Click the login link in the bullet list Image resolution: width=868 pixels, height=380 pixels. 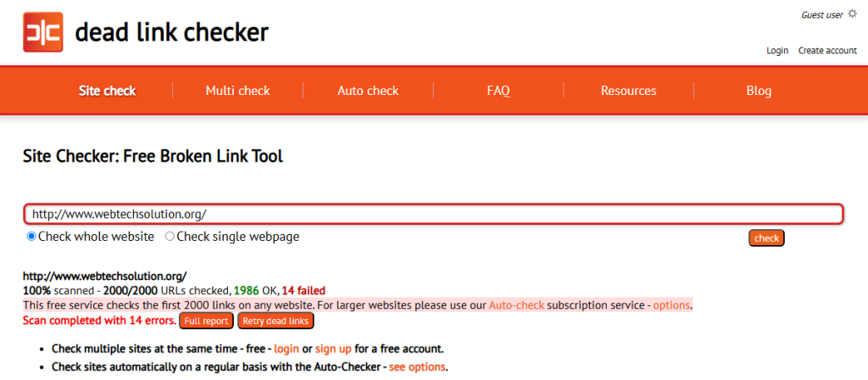point(287,349)
